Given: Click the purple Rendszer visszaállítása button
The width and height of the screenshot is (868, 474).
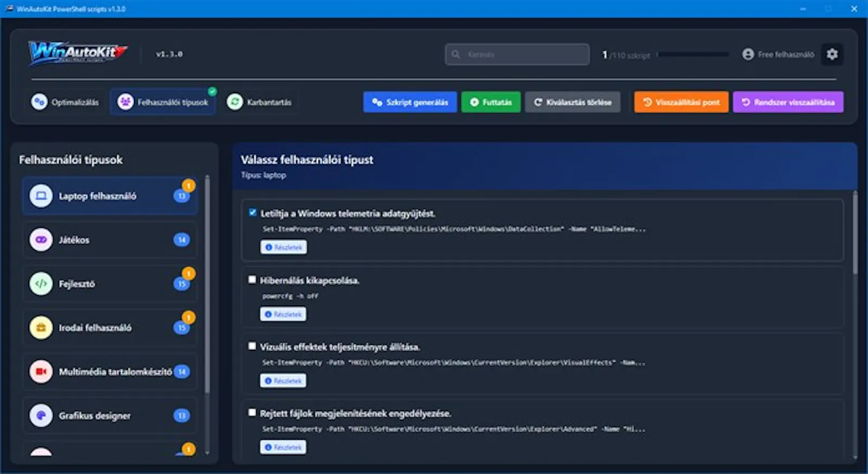Looking at the screenshot, I should [x=788, y=102].
